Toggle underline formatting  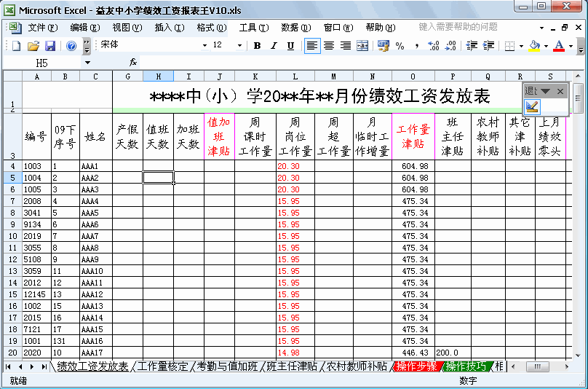pos(290,46)
